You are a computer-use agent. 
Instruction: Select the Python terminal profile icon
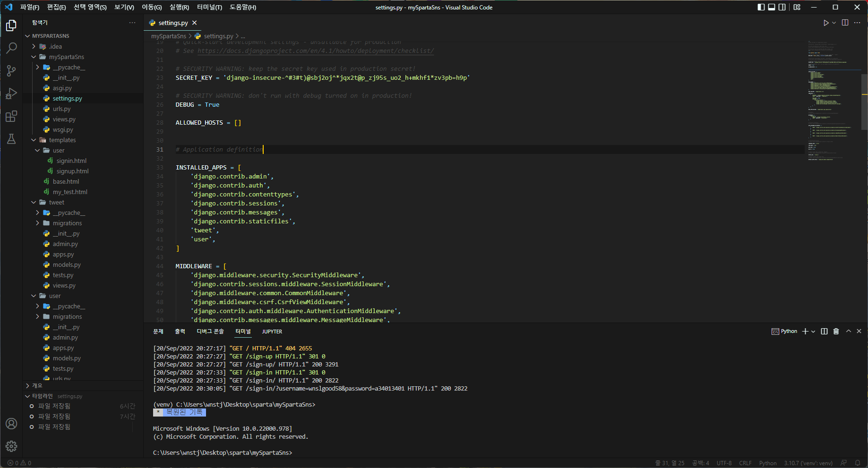(775, 332)
